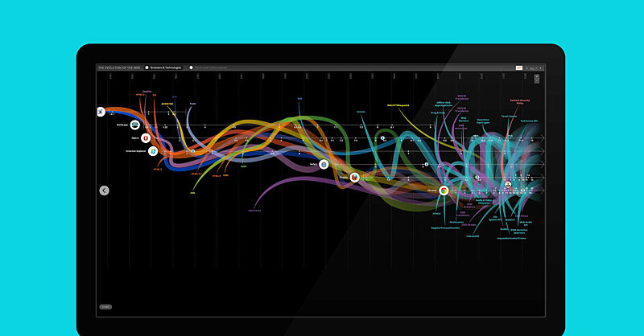Screen dimensions: 644x336
Task: Go back using the round left arrow
Action: click(x=105, y=191)
